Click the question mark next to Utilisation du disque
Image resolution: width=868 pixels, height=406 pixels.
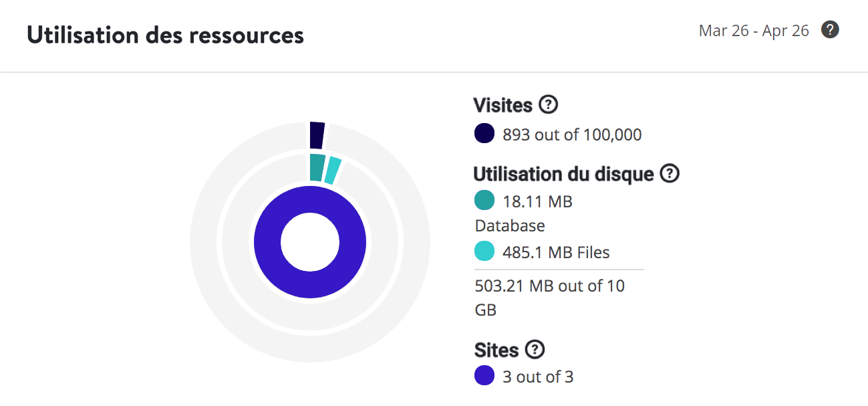(x=670, y=173)
